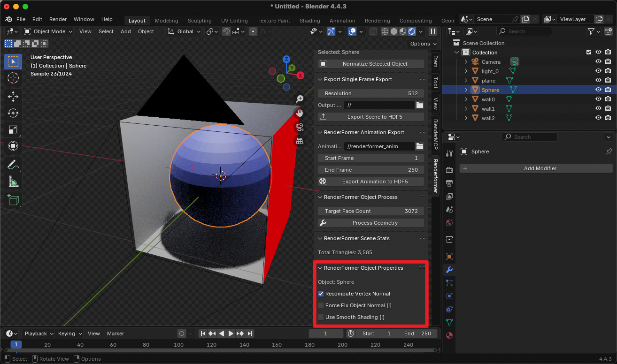Screen dimensions: 617x364
Task: Toggle camera view icon in viewport
Action: (x=300, y=127)
